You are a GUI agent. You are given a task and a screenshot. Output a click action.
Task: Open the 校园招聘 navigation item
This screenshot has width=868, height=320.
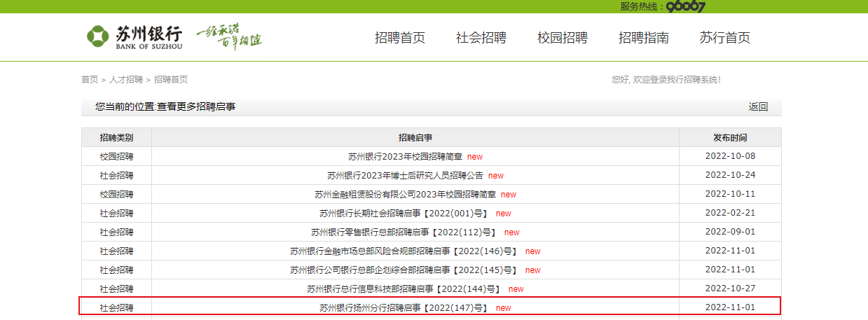[x=563, y=38]
